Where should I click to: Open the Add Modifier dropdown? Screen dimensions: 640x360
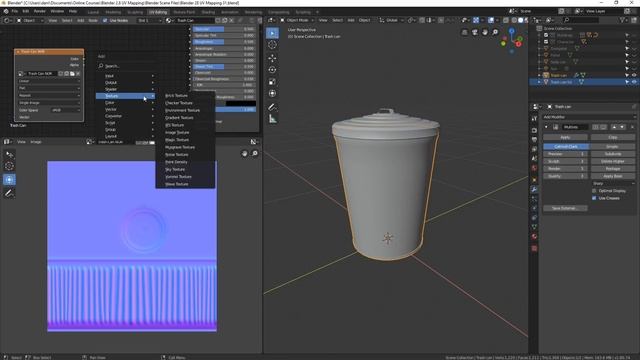coord(589,117)
